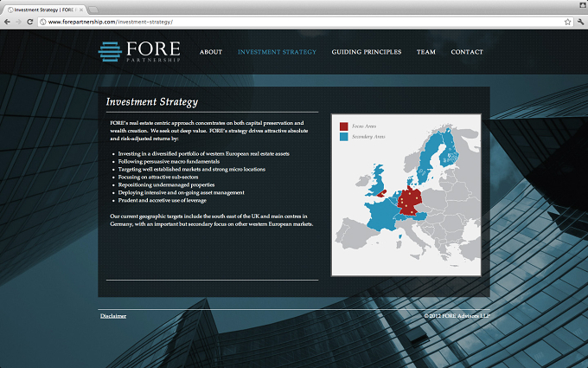Open the Disclaimer link
This screenshot has width=588, height=368.
click(113, 316)
